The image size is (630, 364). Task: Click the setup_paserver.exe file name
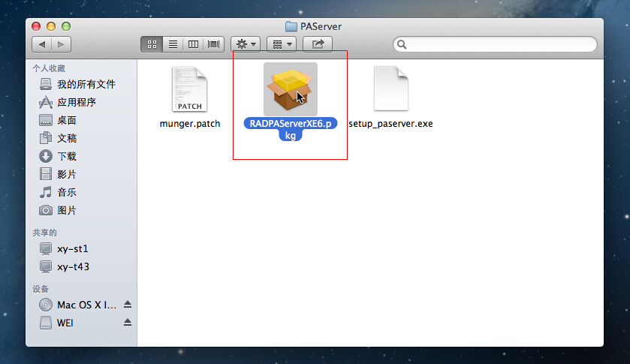pyautogui.click(x=391, y=124)
